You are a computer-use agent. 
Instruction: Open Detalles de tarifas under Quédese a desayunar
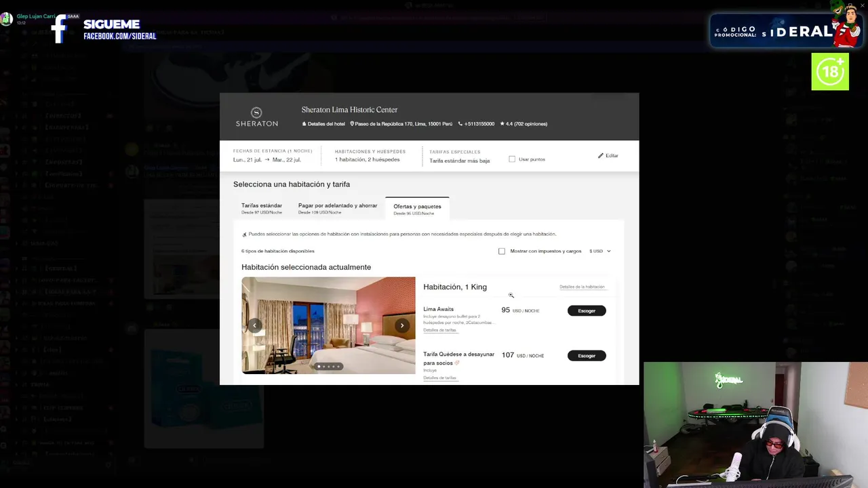440,378
